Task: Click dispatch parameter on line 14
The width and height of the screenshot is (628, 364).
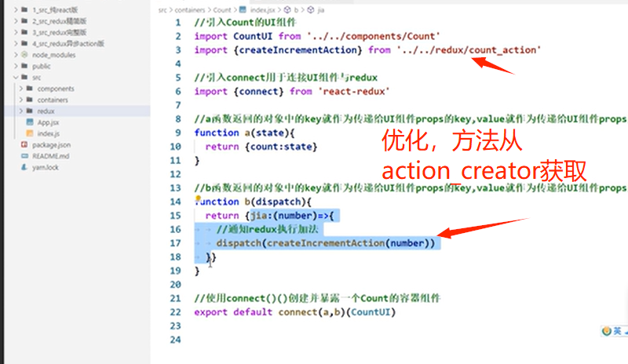Action: (278, 202)
